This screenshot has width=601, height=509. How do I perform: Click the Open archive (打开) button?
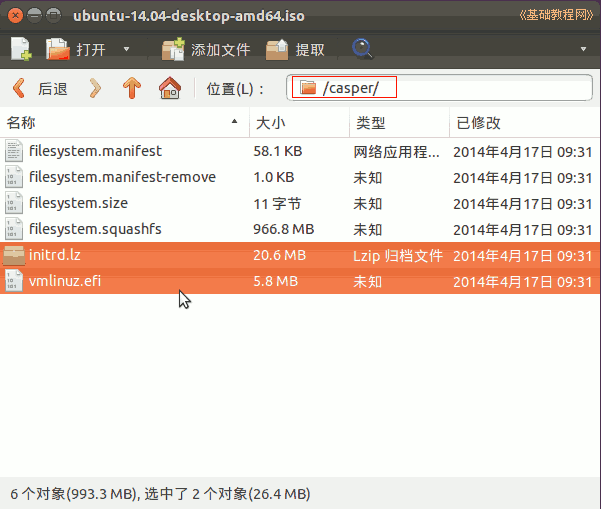76,49
